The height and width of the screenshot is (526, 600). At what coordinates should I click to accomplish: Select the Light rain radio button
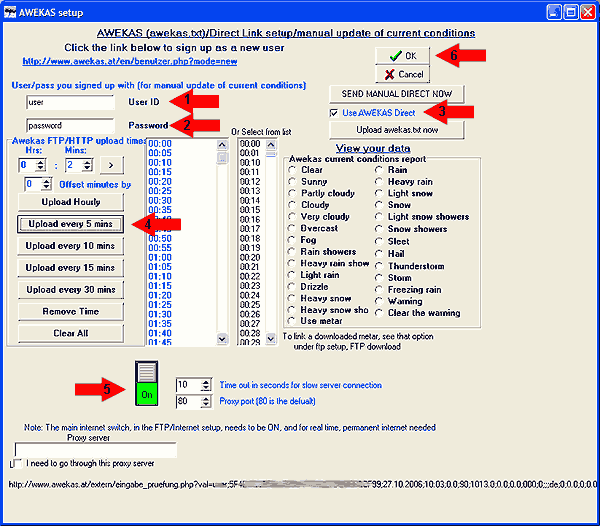[x=292, y=275]
